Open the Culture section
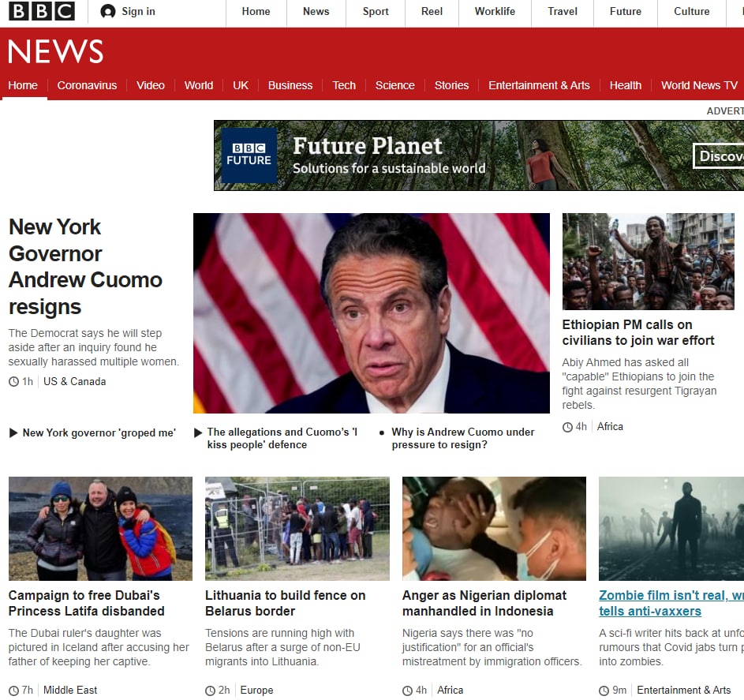 click(692, 11)
